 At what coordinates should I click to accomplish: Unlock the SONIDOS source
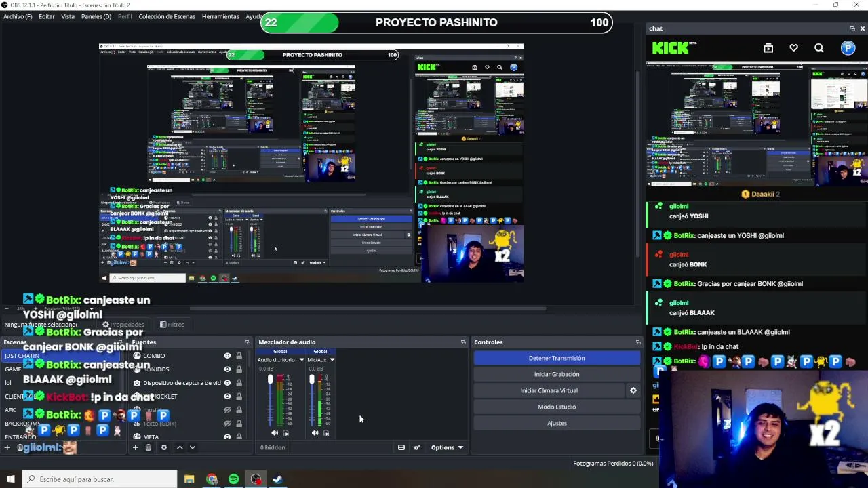(x=239, y=369)
